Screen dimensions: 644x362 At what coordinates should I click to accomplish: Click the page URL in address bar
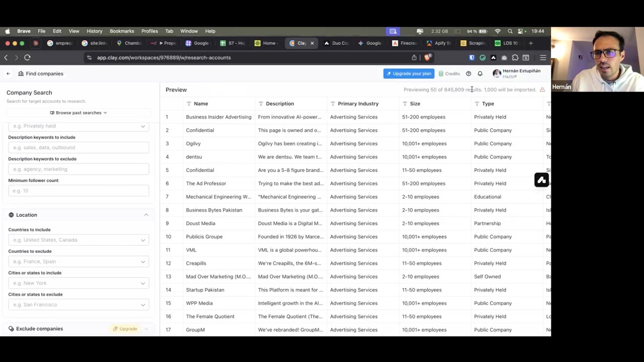164,57
